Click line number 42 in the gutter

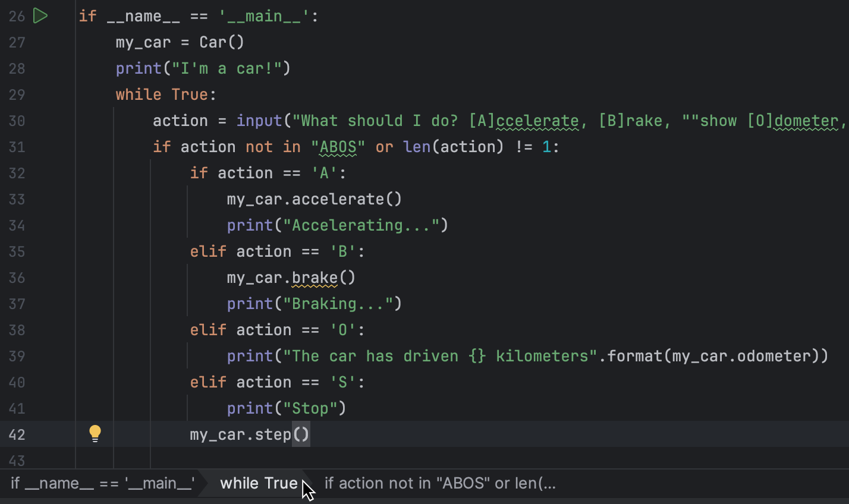pyautogui.click(x=17, y=434)
